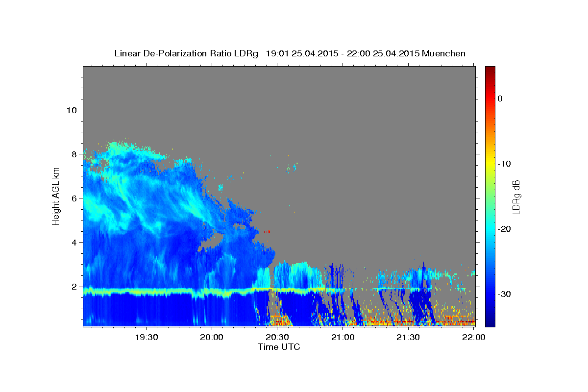The height and width of the screenshot is (392, 588).
Task: Click the 21:30 time tick label
Action: tap(408, 337)
